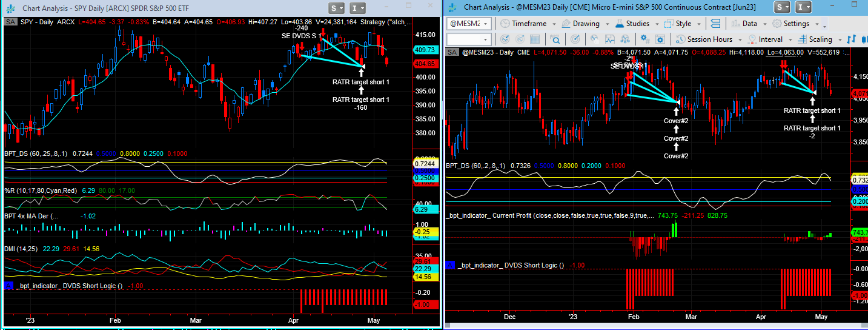Select the BPT 4x MA Der study label
This screenshot has width=868, height=330.
[31, 216]
